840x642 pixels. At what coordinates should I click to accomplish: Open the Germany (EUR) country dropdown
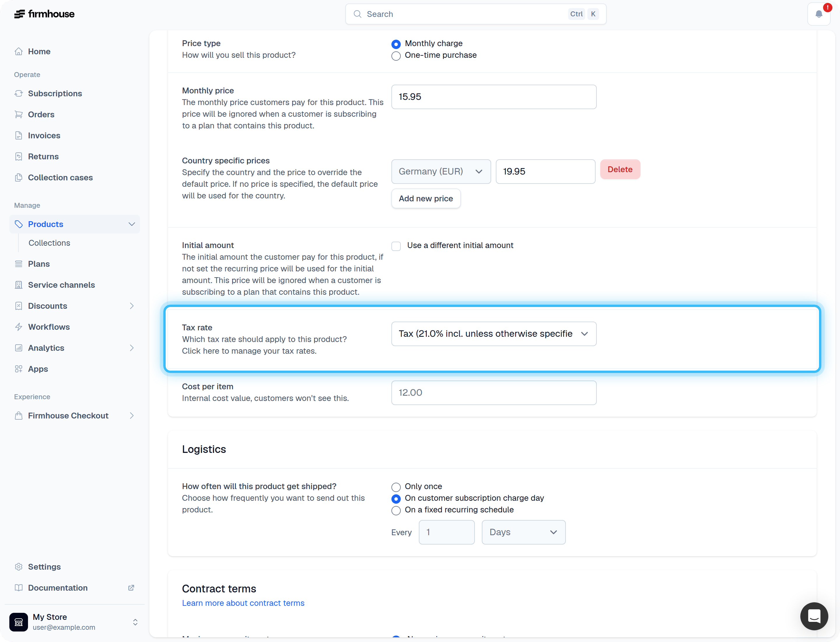coord(441,172)
